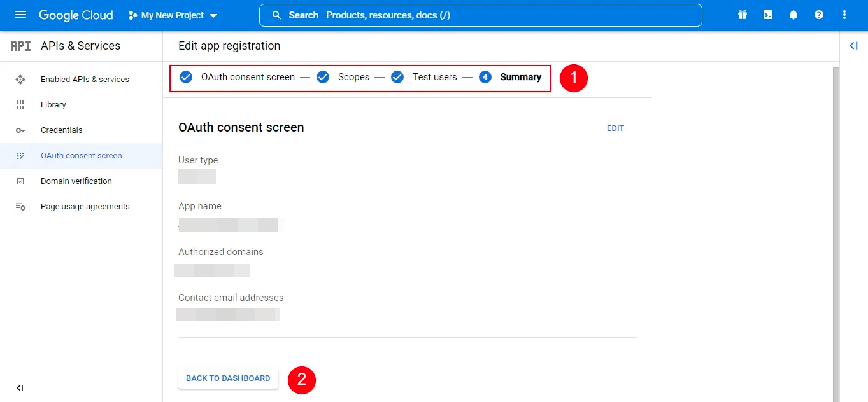Select the completed Scopes step
The image size is (868, 402).
323,76
